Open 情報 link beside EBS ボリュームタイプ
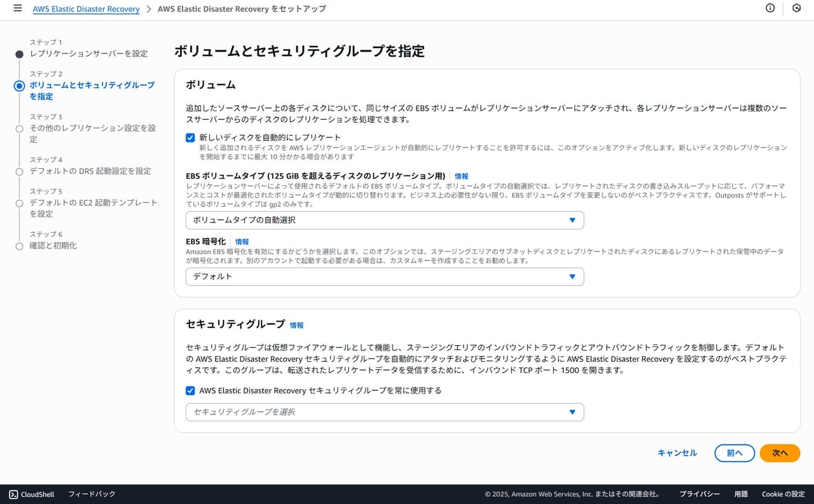The image size is (814, 504). 461,176
